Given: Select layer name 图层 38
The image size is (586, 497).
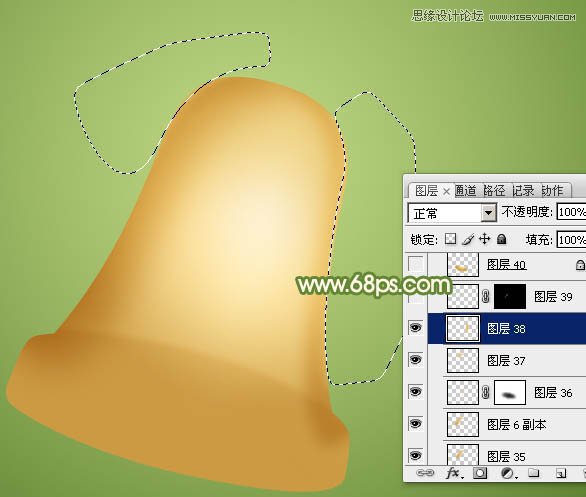Looking at the screenshot, I should 506,329.
